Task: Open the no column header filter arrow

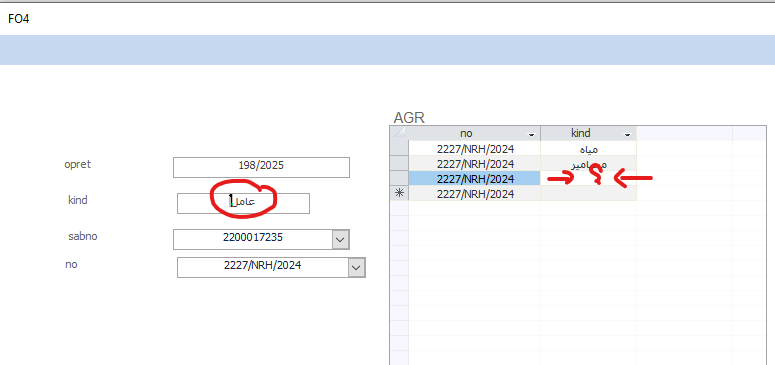Action: point(532,135)
